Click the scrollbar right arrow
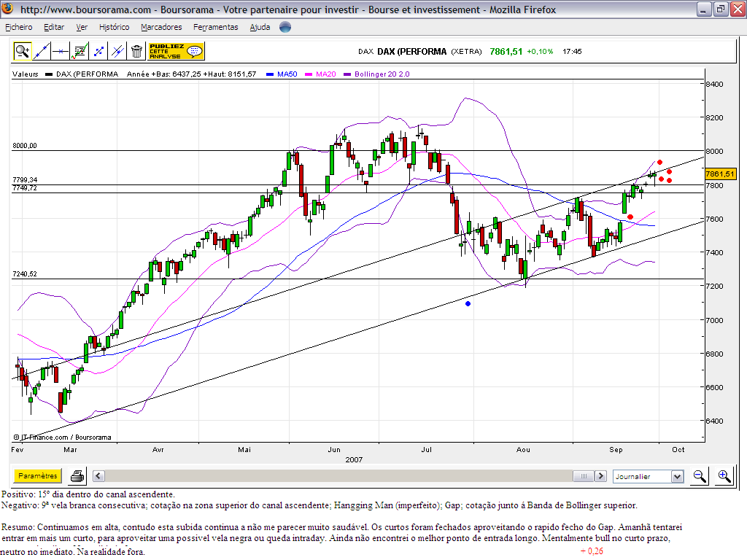Screen dimensions: 747x560 coord(601,475)
